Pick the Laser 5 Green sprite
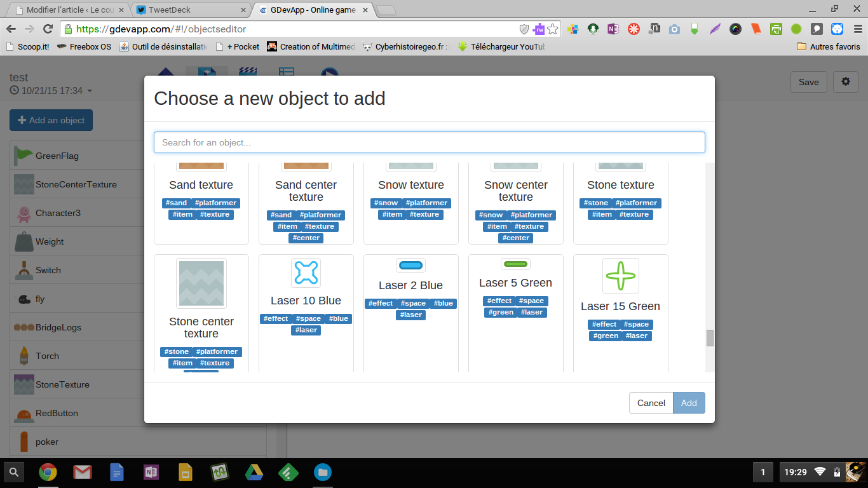 click(515, 264)
